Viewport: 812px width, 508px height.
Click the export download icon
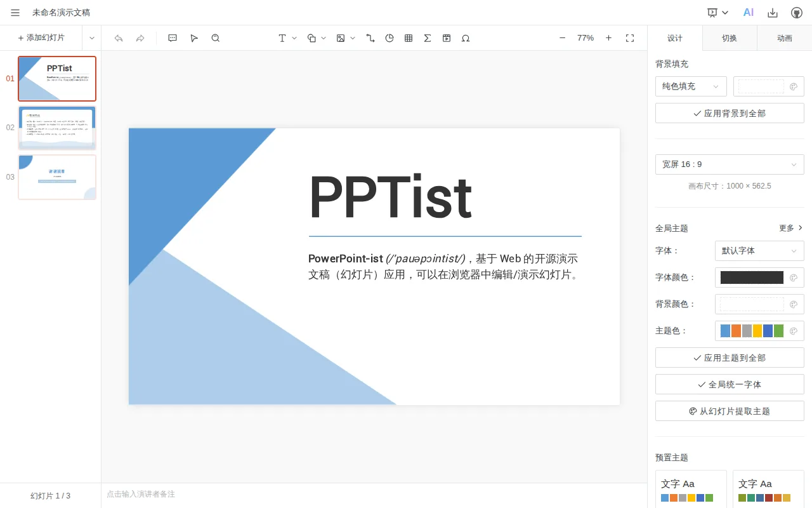click(x=773, y=13)
